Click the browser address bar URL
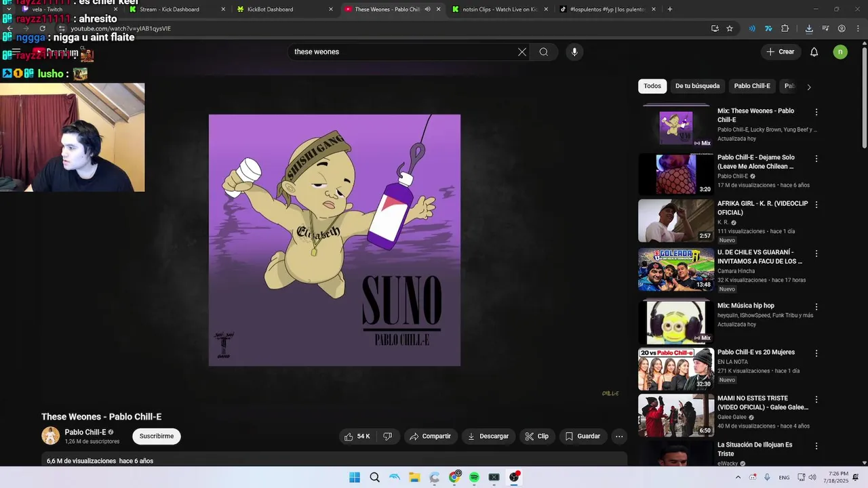This screenshot has width=868, height=488. point(121,28)
